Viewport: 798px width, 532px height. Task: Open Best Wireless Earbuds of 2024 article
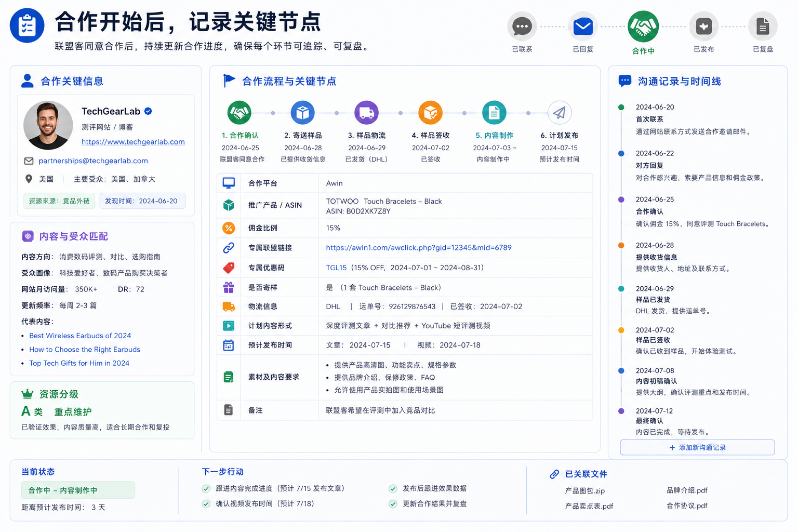(x=80, y=336)
